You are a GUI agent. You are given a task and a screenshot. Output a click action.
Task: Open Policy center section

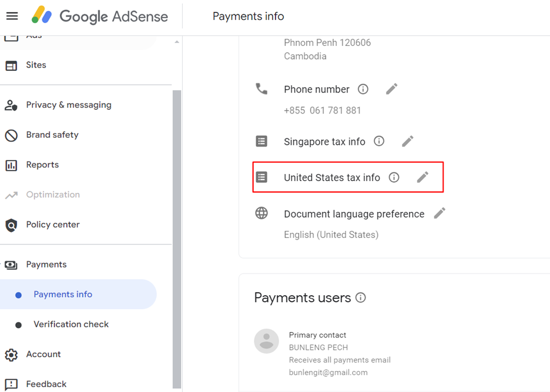coord(53,225)
